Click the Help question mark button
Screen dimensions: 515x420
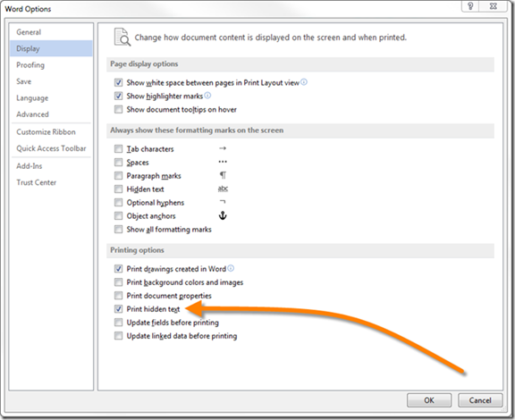pyautogui.click(x=470, y=6)
